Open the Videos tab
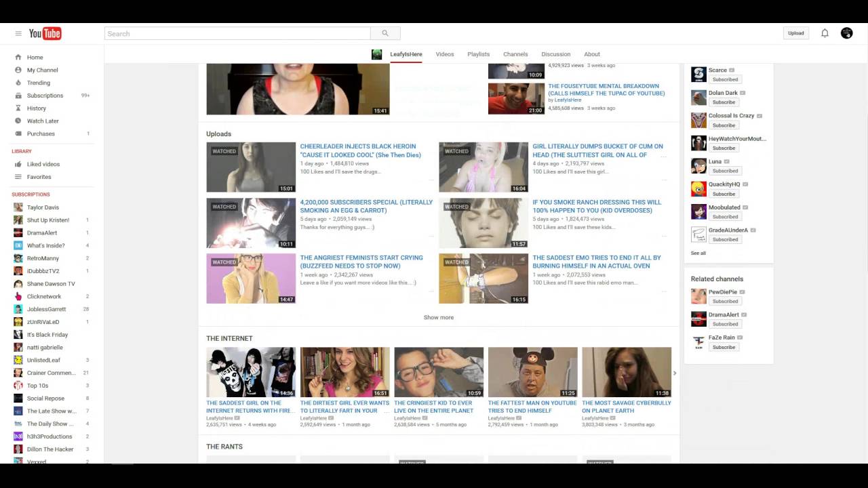This screenshot has height=488, width=868. pyautogui.click(x=445, y=54)
